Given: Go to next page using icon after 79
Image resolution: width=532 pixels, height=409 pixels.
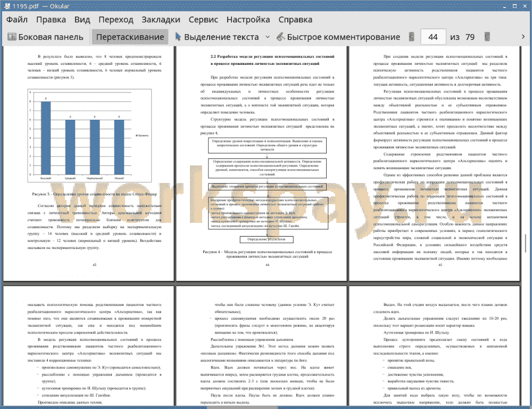Looking at the screenshot, I should tap(487, 37).
